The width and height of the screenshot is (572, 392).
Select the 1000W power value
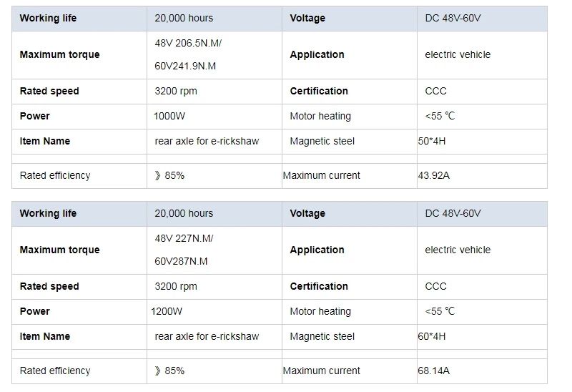(x=169, y=116)
